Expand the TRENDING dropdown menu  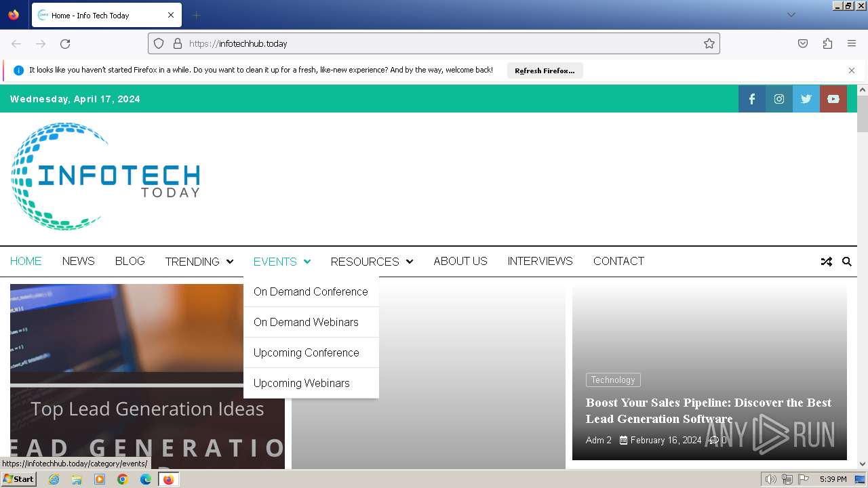[199, 262]
